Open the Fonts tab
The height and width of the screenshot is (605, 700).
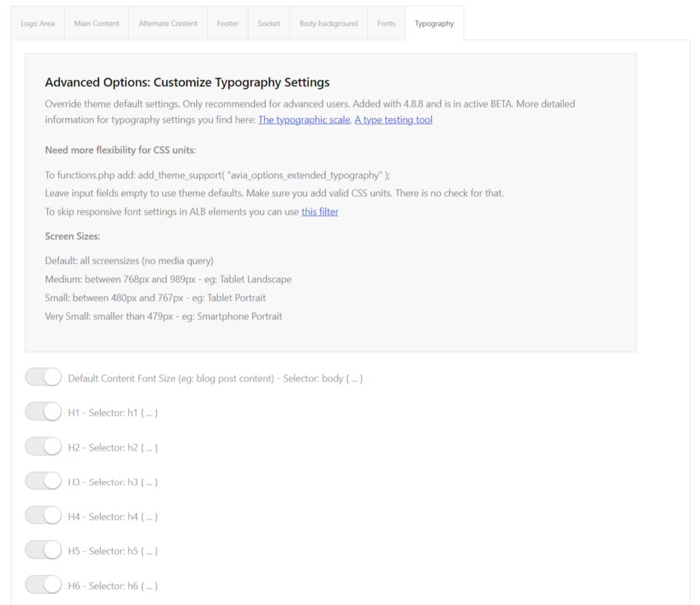[x=386, y=23]
